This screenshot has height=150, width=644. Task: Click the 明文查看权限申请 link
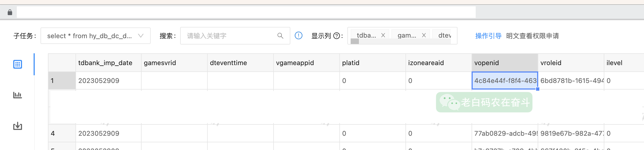click(x=532, y=36)
